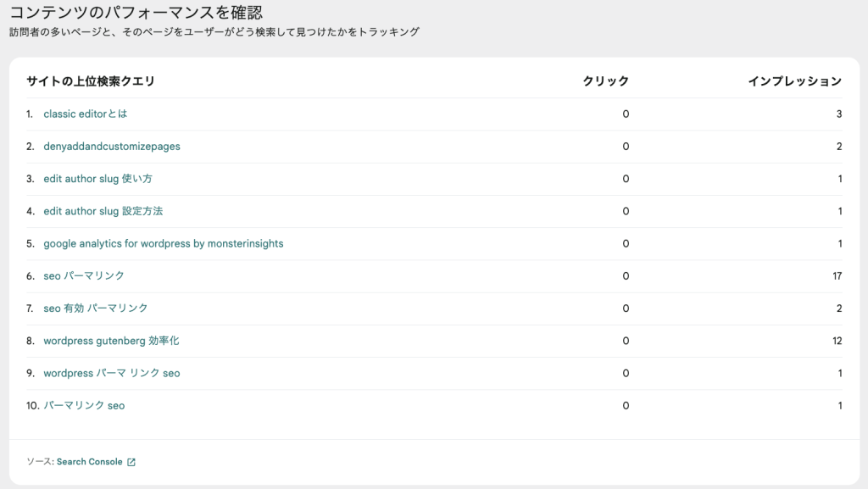The height and width of the screenshot is (489, 868).
Task: Open the 'wordpress パーマ リンク seo' query
Action: coord(111,373)
